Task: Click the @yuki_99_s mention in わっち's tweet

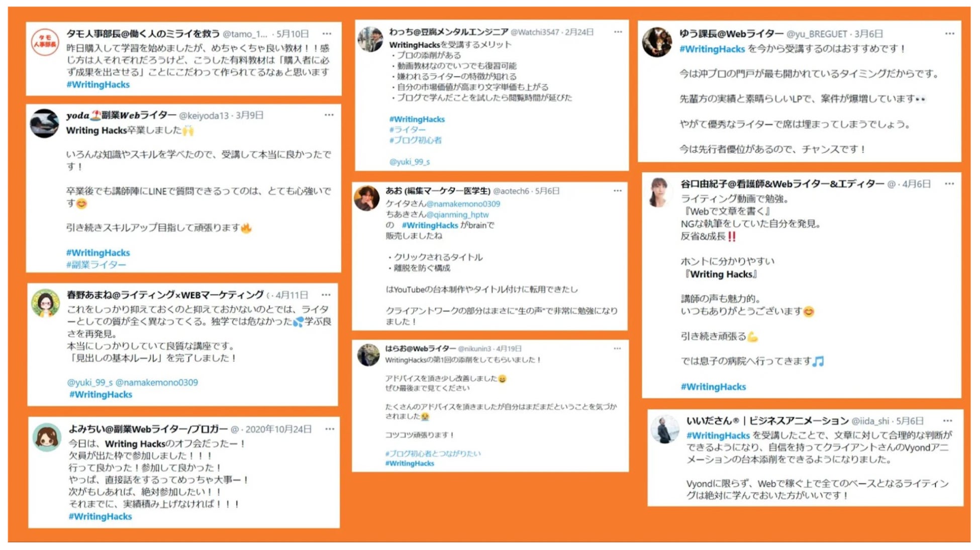Action: tap(410, 162)
